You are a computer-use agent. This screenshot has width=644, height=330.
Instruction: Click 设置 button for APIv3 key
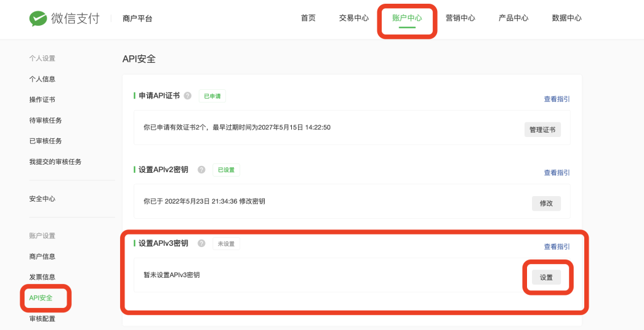point(546,277)
